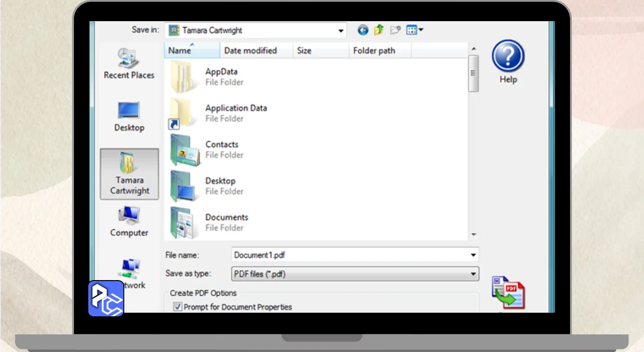Sort files by Name column header

[191, 50]
